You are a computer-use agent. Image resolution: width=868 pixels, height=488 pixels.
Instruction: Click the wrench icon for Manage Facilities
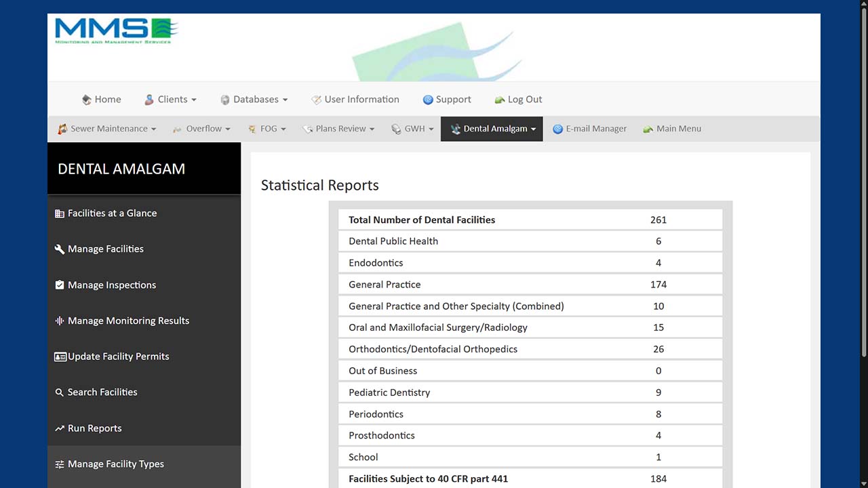pyautogui.click(x=60, y=249)
